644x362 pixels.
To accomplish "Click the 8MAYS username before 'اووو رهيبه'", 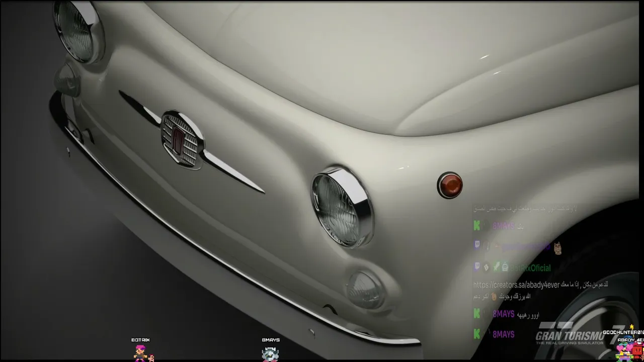I will click(503, 314).
